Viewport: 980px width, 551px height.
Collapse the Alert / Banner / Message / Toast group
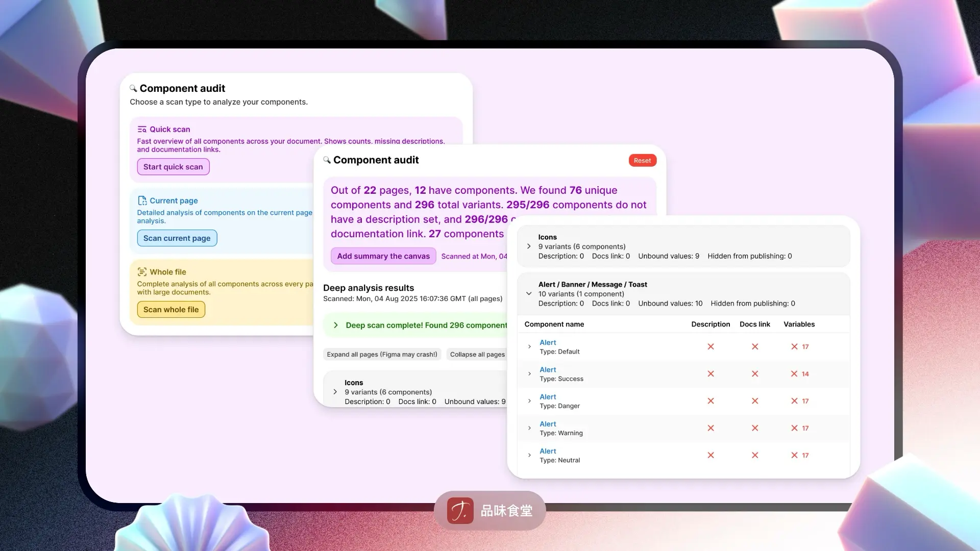coord(529,294)
